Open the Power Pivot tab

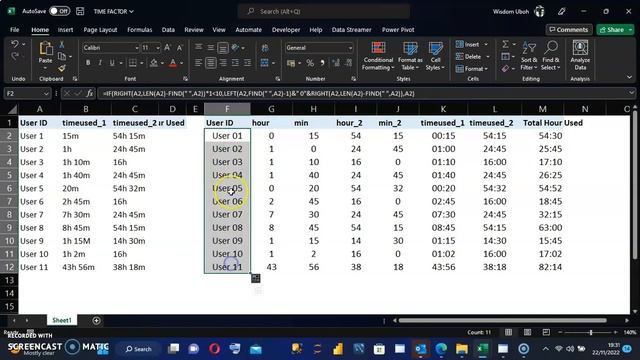pyautogui.click(x=398, y=30)
